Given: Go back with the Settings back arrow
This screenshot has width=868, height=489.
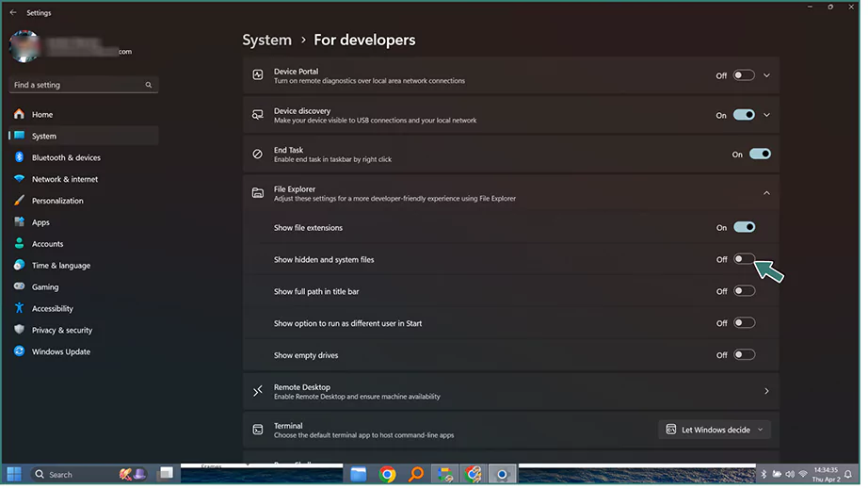Looking at the screenshot, I should (13, 12).
